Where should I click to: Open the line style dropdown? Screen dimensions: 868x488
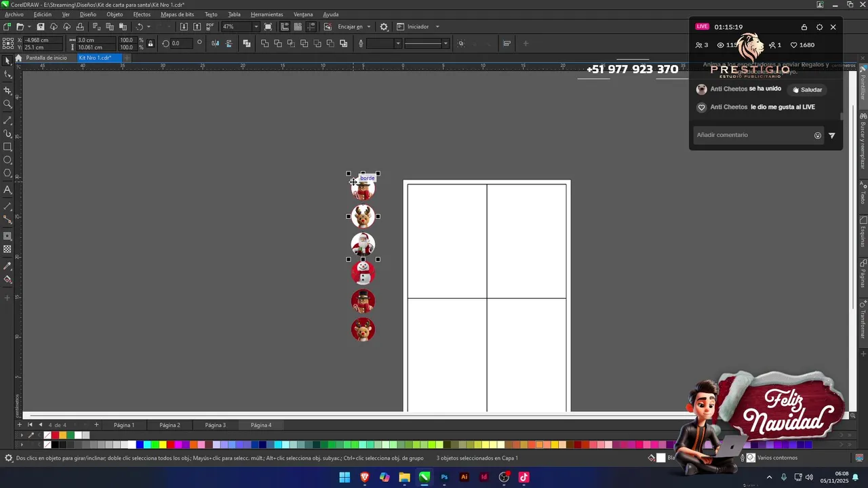pos(446,43)
